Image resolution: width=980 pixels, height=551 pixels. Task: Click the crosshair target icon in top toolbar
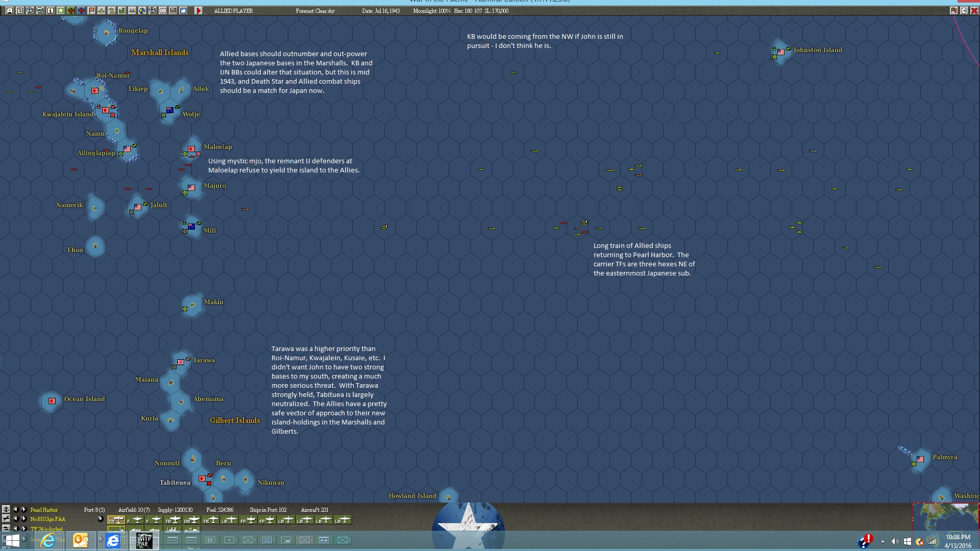[x=153, y=11]
